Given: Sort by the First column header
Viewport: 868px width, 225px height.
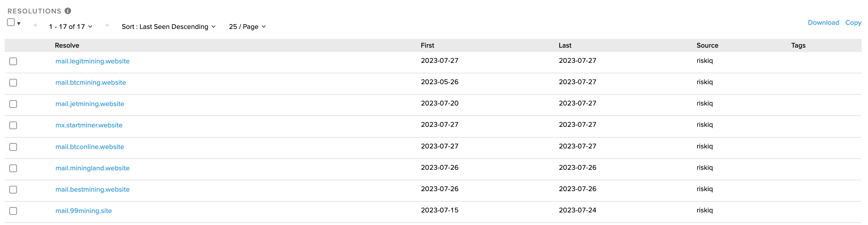Looking at the screenshot, I should pyautogui.click(x=427, y=46).
